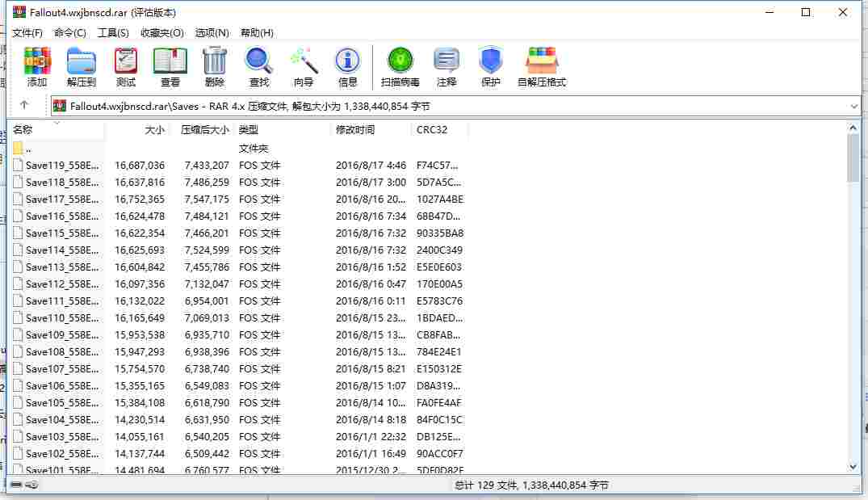Select file Save111_558E
Screen dimensions: 868x500
pos(62,301)
